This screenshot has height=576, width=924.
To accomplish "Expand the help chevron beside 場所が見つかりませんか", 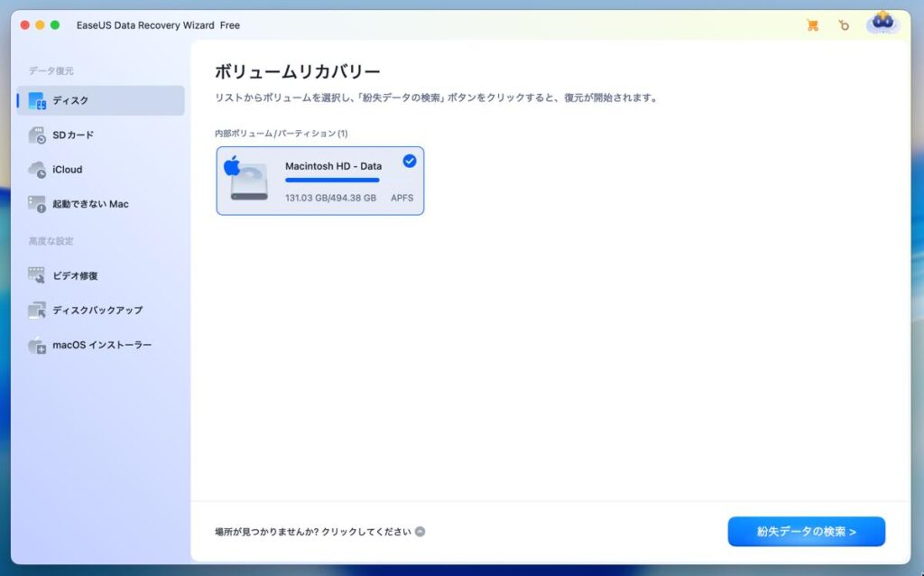I will [420, 532].
